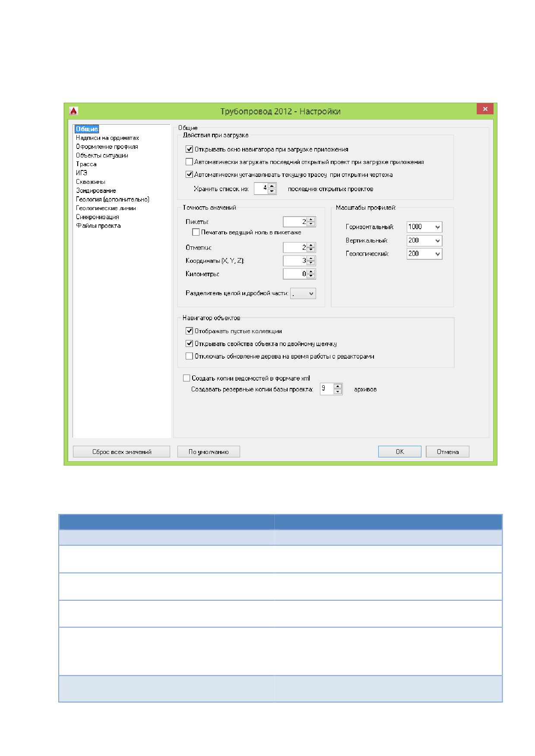Cancel with the 'Отмена' button
The image size is (535, 756).
click(x=447, y=452)
